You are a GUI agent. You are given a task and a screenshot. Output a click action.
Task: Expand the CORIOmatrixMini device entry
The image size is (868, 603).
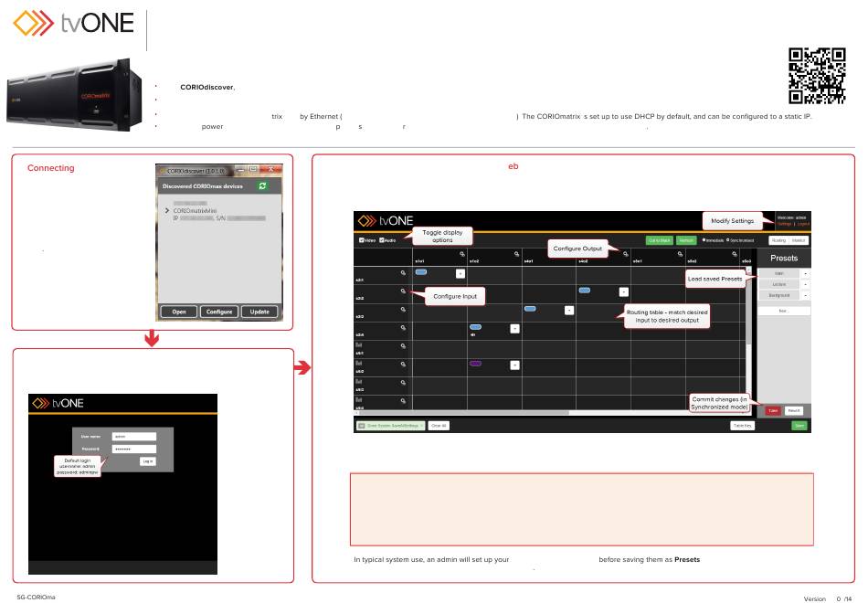[x=166, y=210]
